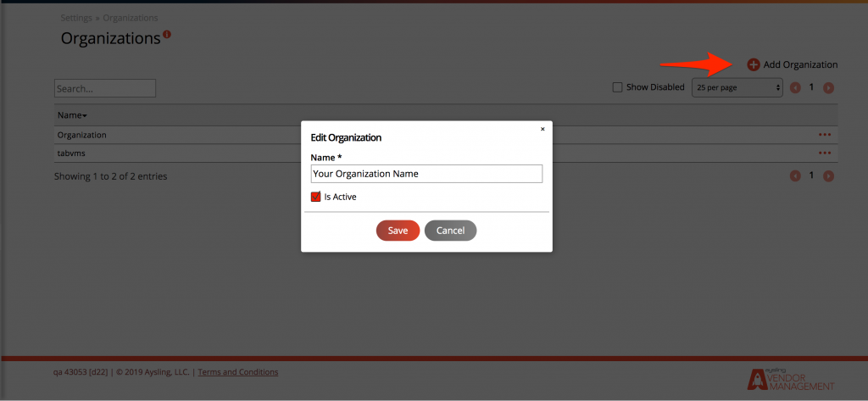Open the Organizations info icon
The height and width of the screenshot is (401, 868).
pos(167,35)
